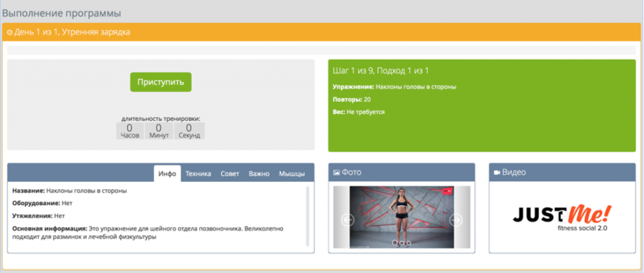Click the exercise photo of the woman
The image size is (644, 273).
pyautogui.click(x=401, y=217)
